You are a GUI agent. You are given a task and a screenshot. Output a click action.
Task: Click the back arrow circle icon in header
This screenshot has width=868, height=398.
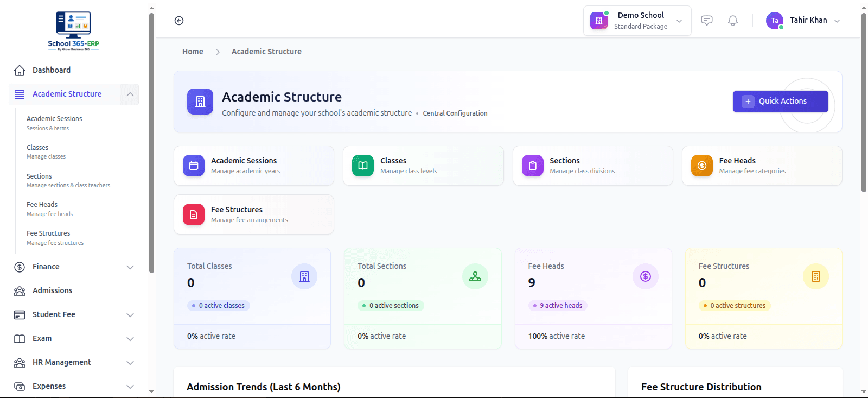[179, 21]
